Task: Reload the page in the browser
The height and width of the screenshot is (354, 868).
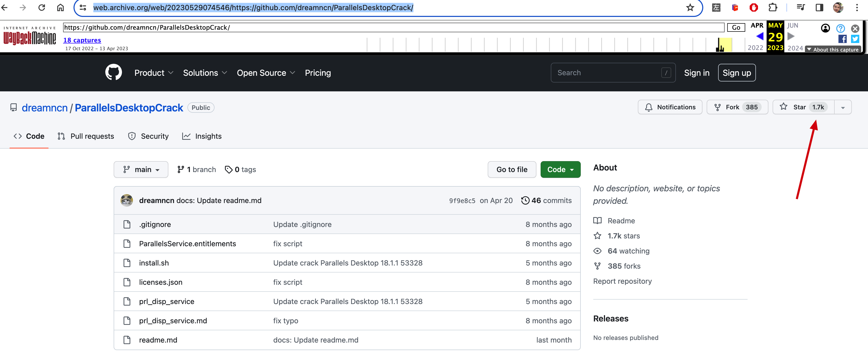Action: [x=41, y=7]
